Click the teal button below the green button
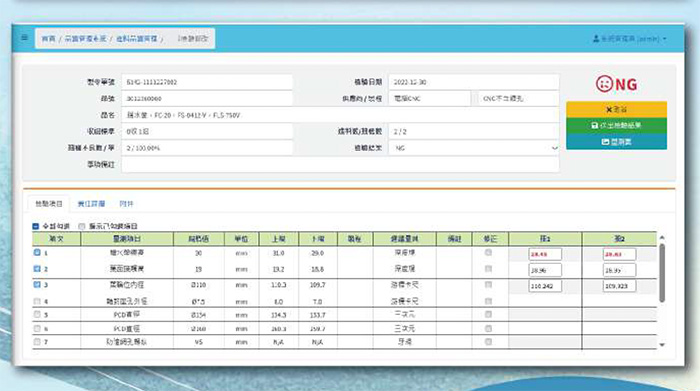700x391 pixels. pyautogui.click(x=617, y=141)
